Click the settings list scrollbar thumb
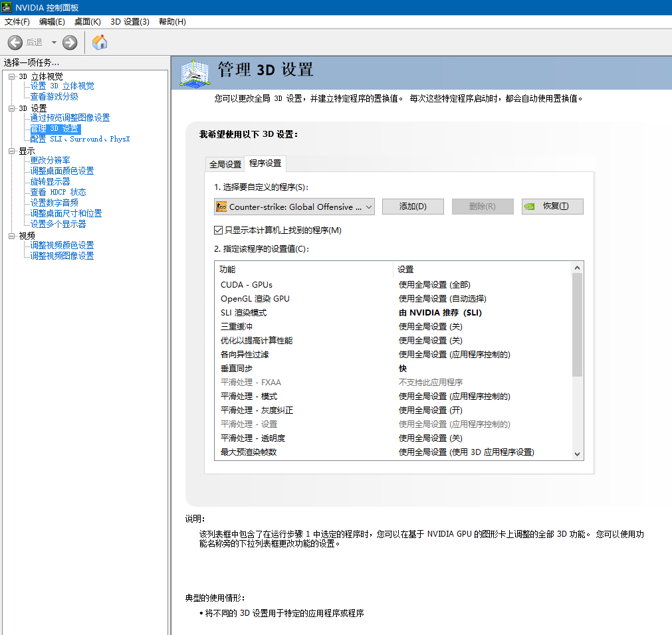The width and height of the screenshot is (672, 635). click(x=578, y=325)
